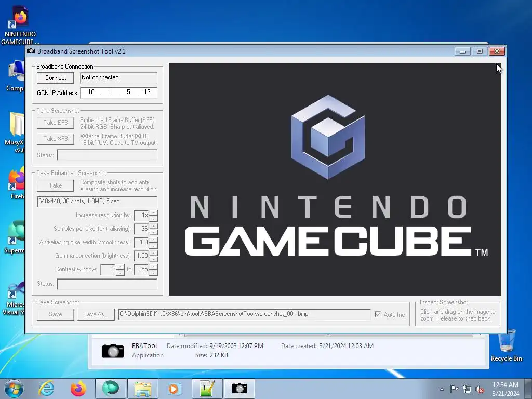Click the Save As... button
Viewport: 532px width, 399px height.
coord(96,314)
